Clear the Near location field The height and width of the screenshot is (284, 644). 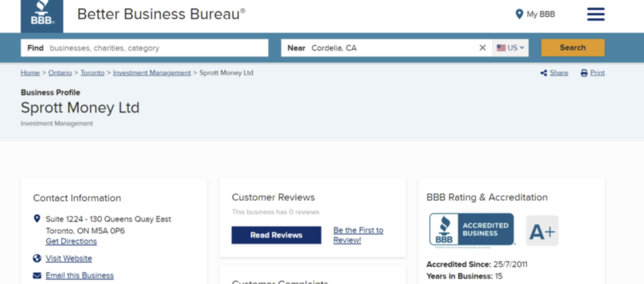482,48
